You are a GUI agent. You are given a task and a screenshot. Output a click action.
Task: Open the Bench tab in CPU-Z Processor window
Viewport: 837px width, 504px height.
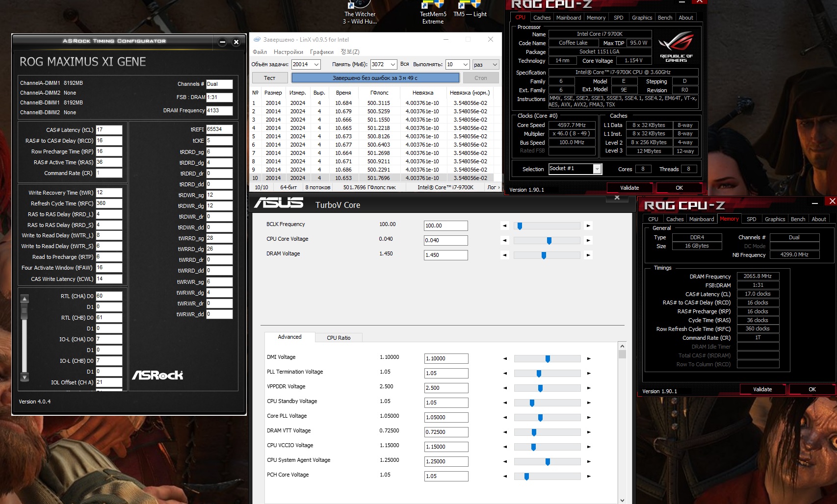665,18
